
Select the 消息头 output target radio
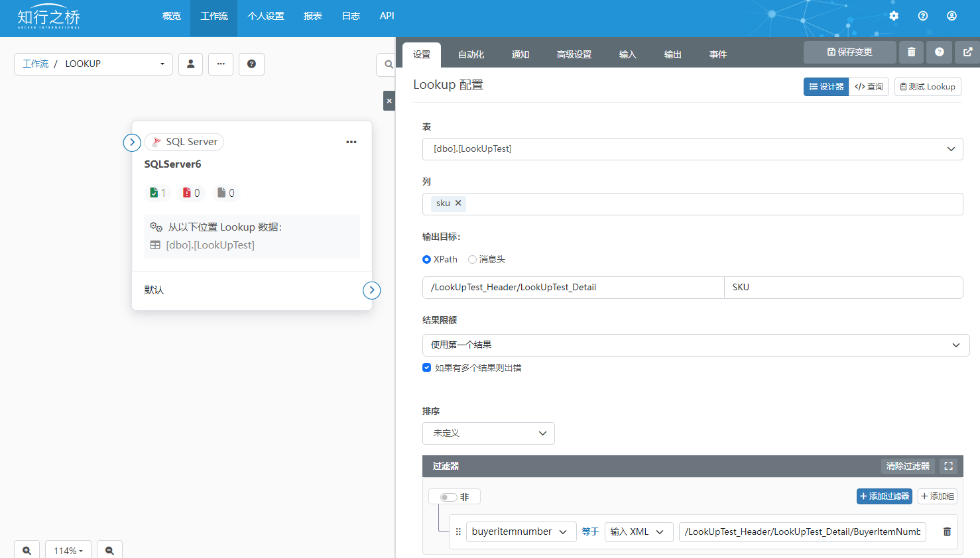pos(472,260)
